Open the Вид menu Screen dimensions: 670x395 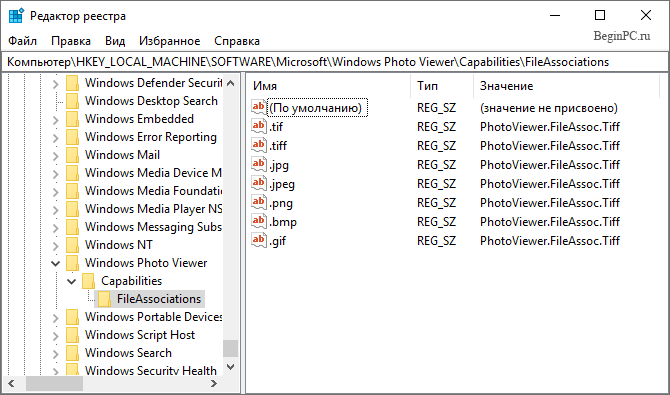click(x=115, y=41)
